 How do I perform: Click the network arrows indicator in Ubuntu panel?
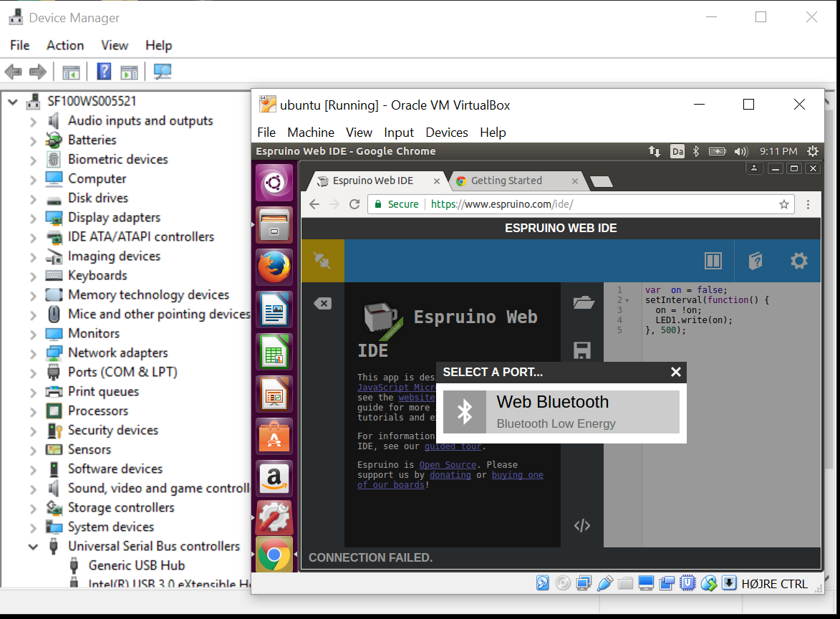[x=654, y=151]
